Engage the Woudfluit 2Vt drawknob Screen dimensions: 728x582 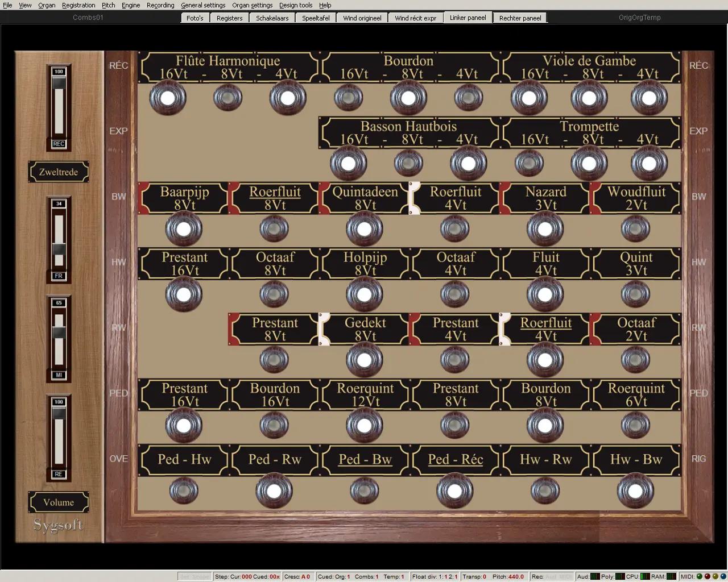point(635,229)
